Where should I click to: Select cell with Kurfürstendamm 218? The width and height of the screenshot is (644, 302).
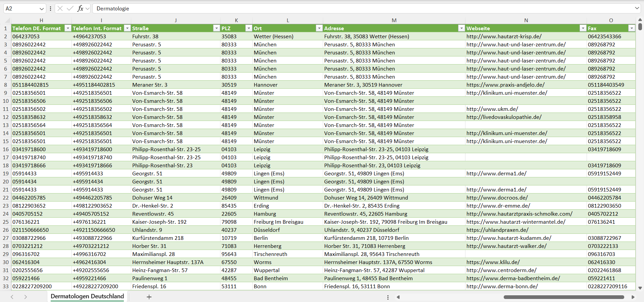click(176, 238)
